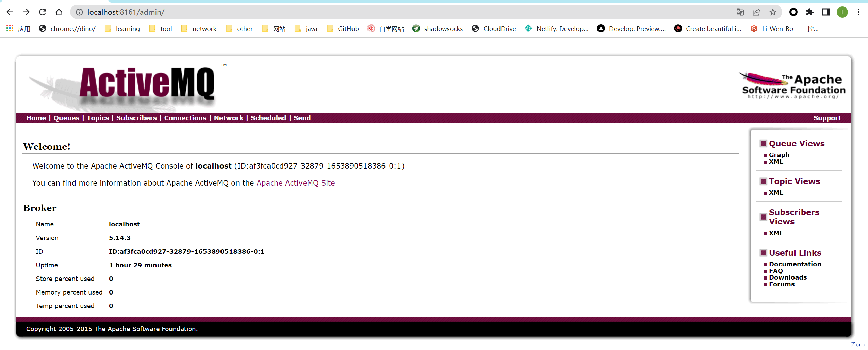Open Chrome's three-dot menu

coord(858,12)
